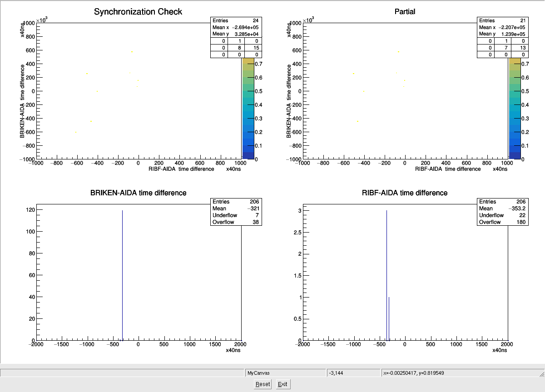Click Mean y 3.285e+04 stats row
Screen dimensions: 545x392
[x=236, y=34]
